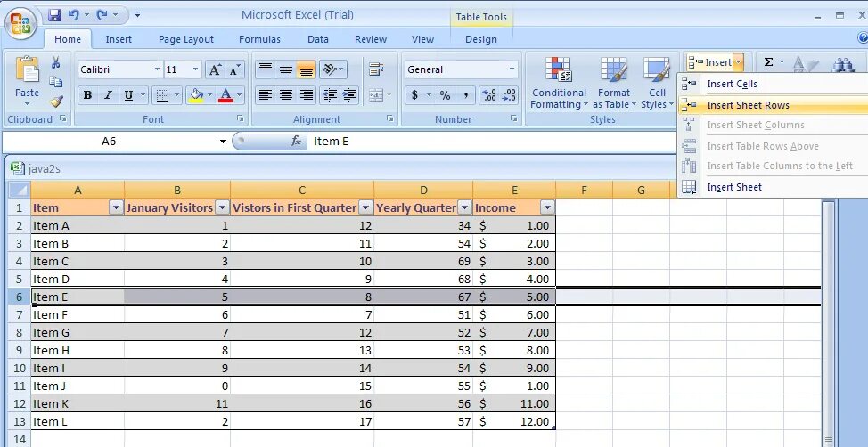The width and height of the screenshot is (868, 447).
Task: Apply Percent Style format
Action: click(445, 95)
